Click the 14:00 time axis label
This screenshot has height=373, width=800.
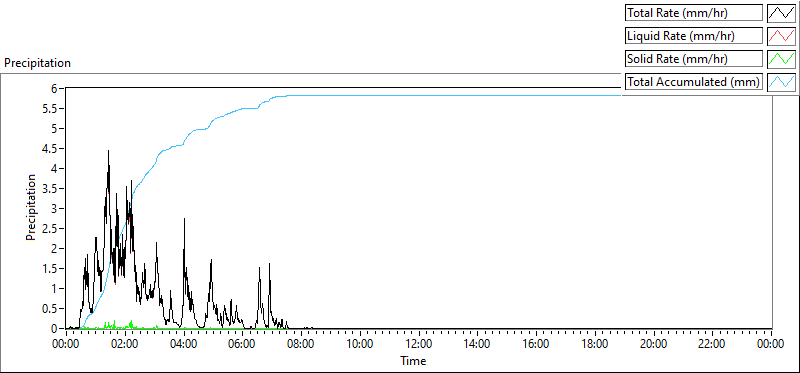tap(477, 344)
